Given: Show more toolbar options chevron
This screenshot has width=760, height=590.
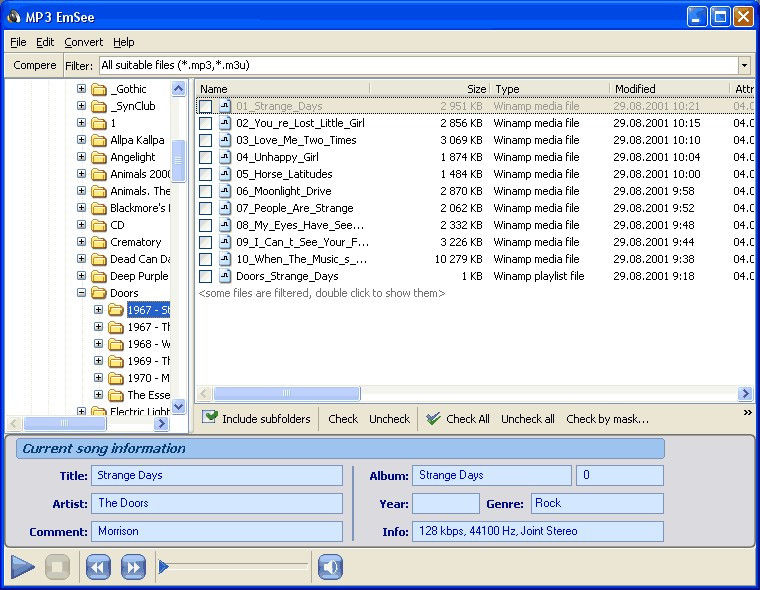Looking at the screenshot, I should [x=747, y=412].
